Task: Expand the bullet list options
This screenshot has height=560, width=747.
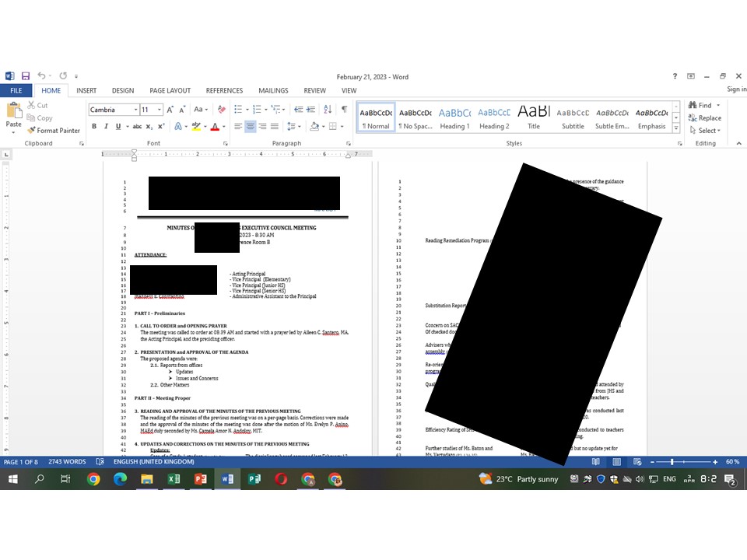Action: point(247,110)
